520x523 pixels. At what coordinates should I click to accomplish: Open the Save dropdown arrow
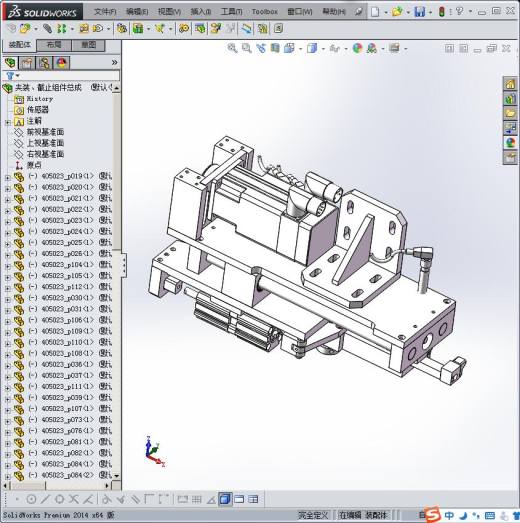tap(430, 12)
